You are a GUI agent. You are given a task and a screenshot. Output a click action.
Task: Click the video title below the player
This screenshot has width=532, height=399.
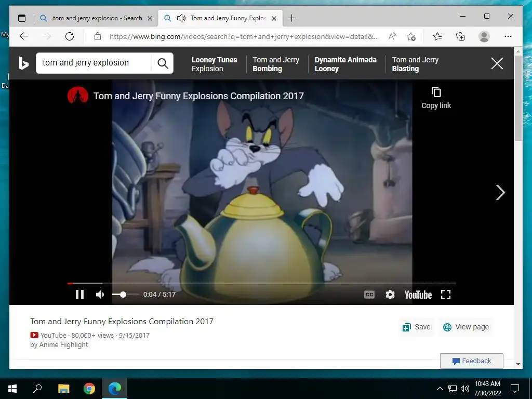122,322
